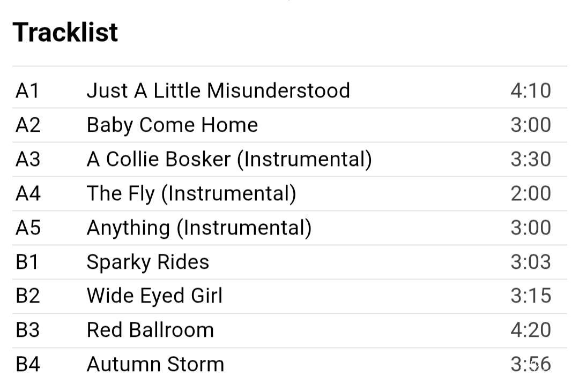Choose the Anything (Instrumental) track

199,228
